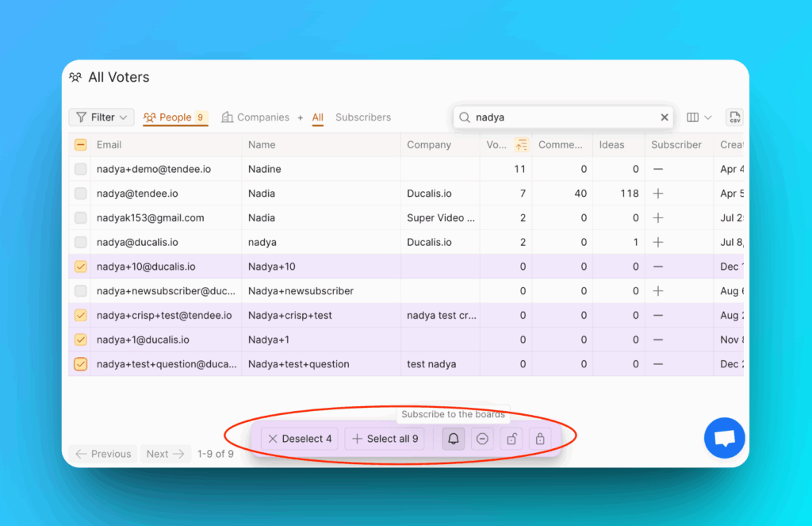Viewport: 812px width, 526px height.
Task: Click the sort icon in the Votes column
Action: coord(521,144)
